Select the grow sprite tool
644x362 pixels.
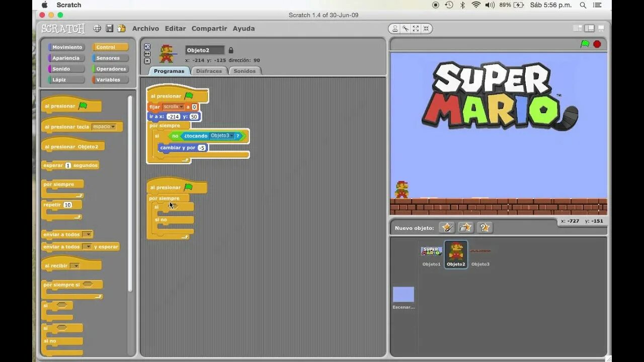pyautogui.click(x=416, y=29)
